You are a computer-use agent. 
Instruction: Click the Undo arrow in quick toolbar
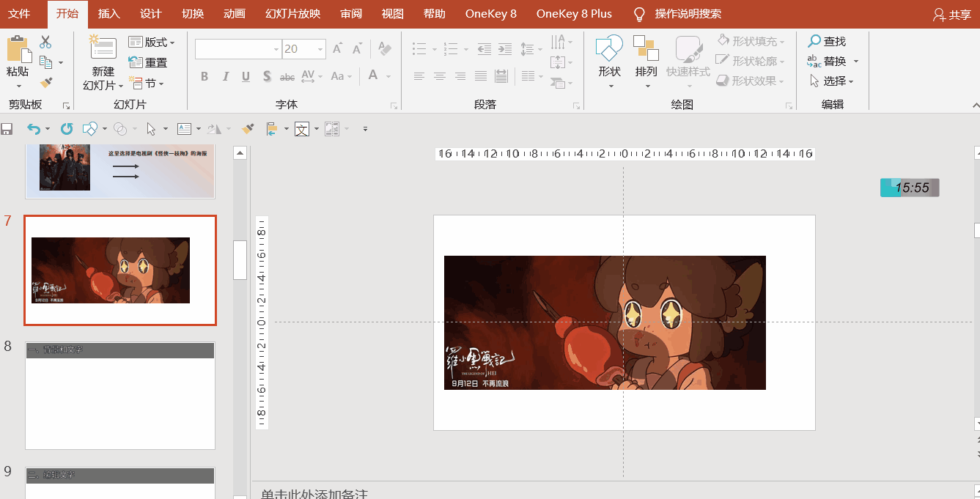point(34,129)
